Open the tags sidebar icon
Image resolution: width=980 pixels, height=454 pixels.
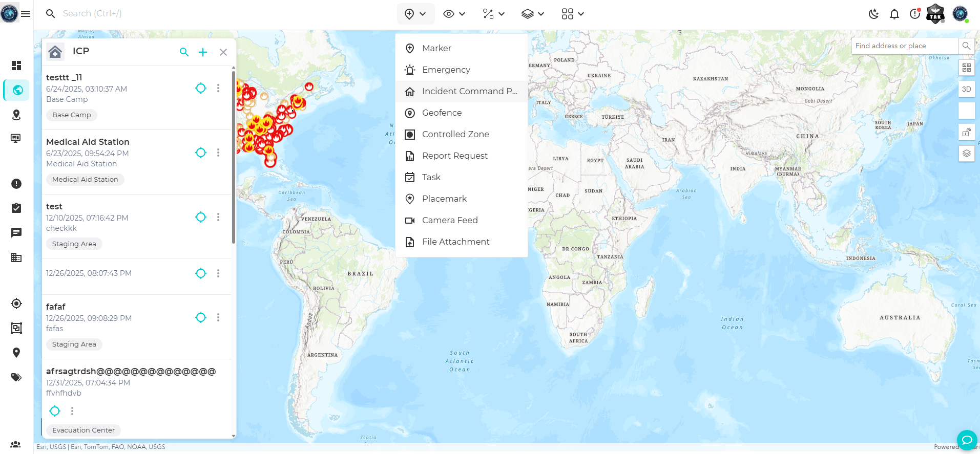pos(16,377)
